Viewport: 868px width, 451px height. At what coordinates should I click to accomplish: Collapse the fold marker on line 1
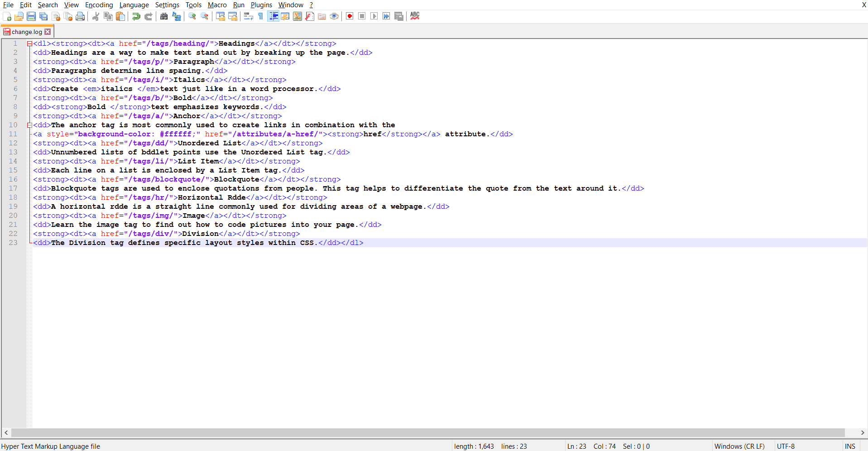29,44
